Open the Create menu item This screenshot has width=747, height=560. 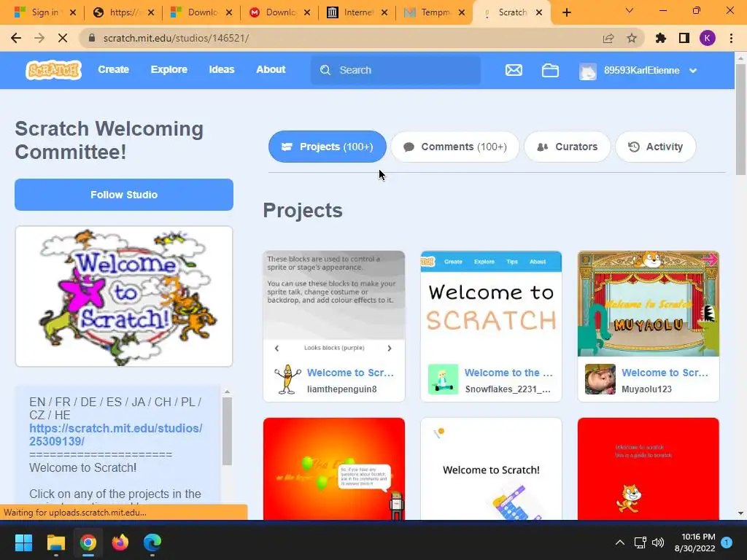[113, 69]
